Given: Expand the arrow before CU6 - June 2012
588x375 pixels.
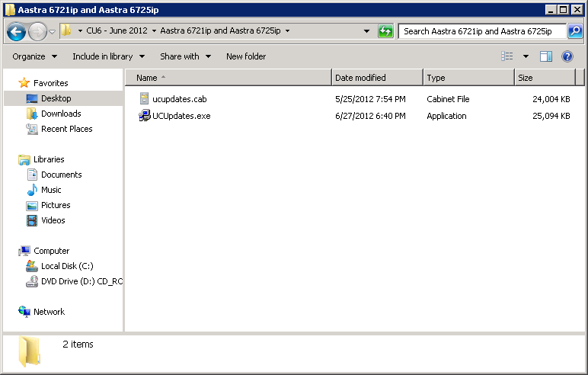Looking at the screenshot, I should tap(80, 31).
